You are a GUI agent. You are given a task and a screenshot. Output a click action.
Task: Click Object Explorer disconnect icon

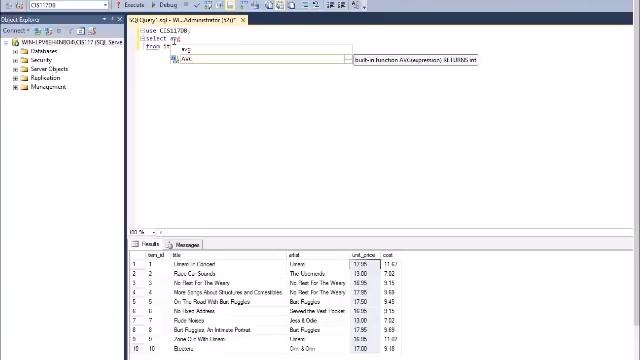pos(49,31)
